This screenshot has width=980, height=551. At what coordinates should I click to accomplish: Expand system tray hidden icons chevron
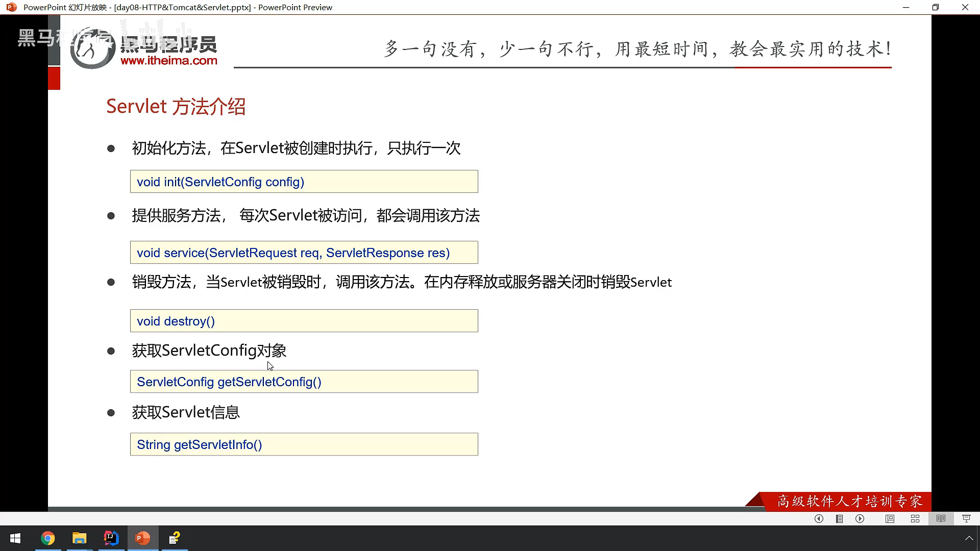(x=969, y=538)
